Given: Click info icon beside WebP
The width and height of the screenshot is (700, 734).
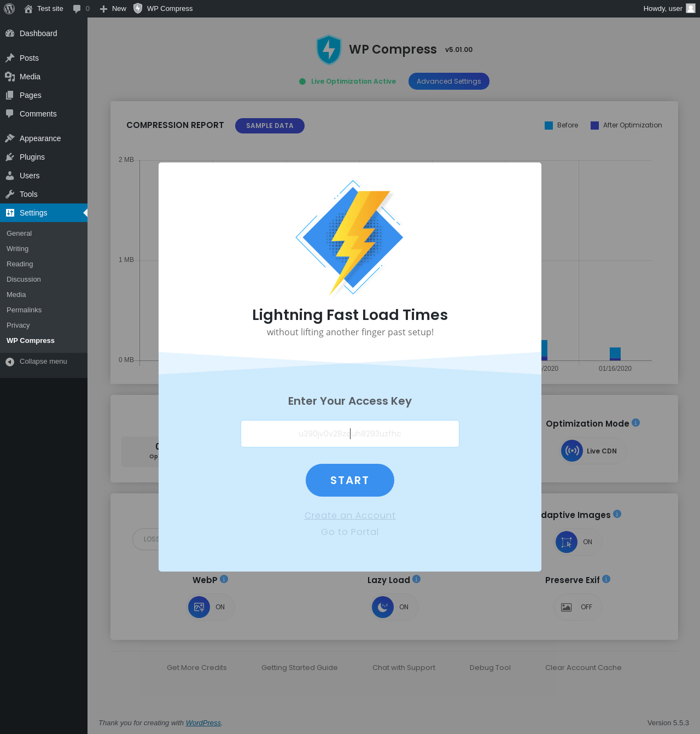Looking at the screenshot, I should (x=224, y=579).
